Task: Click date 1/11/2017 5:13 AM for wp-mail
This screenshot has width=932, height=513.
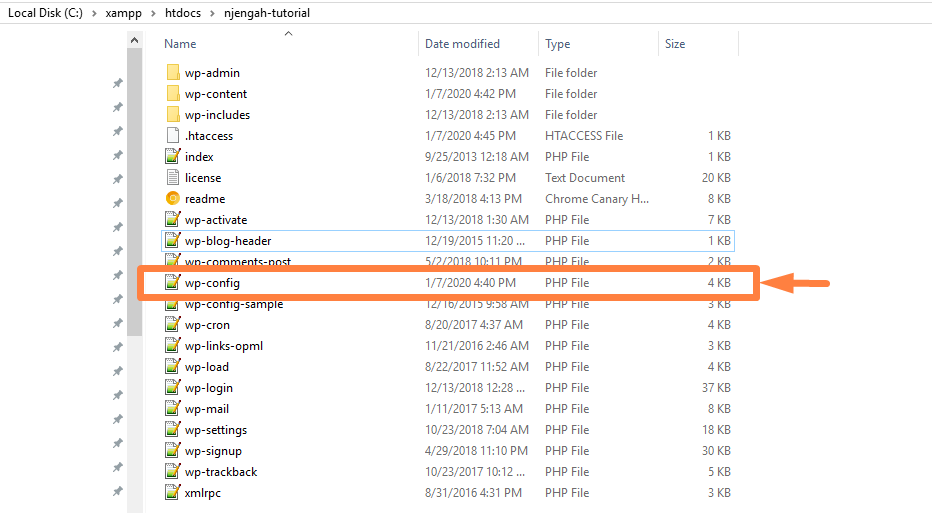Action: [x=474, y=408]
